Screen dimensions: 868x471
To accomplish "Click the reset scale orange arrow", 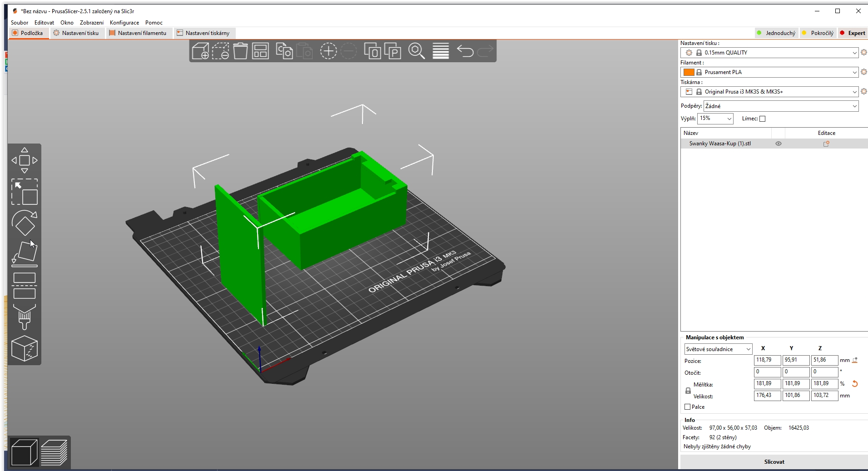I will pyautogui.click(x=855, y=384).
